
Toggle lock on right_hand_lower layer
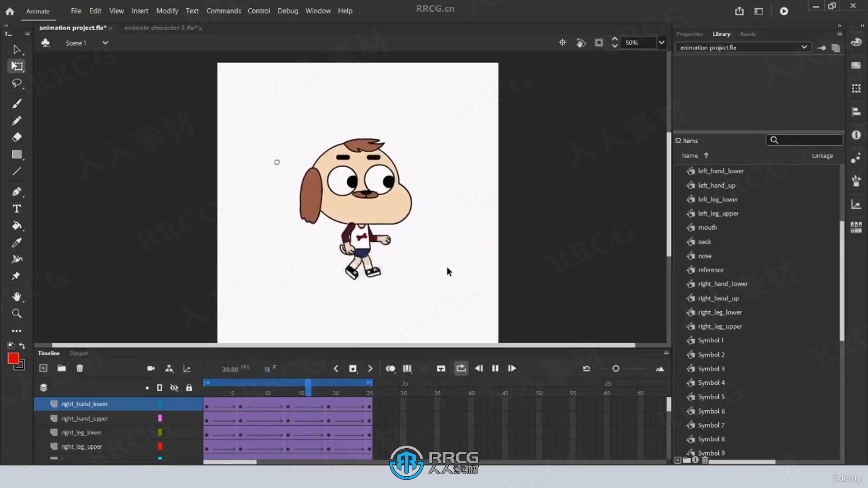189,404
